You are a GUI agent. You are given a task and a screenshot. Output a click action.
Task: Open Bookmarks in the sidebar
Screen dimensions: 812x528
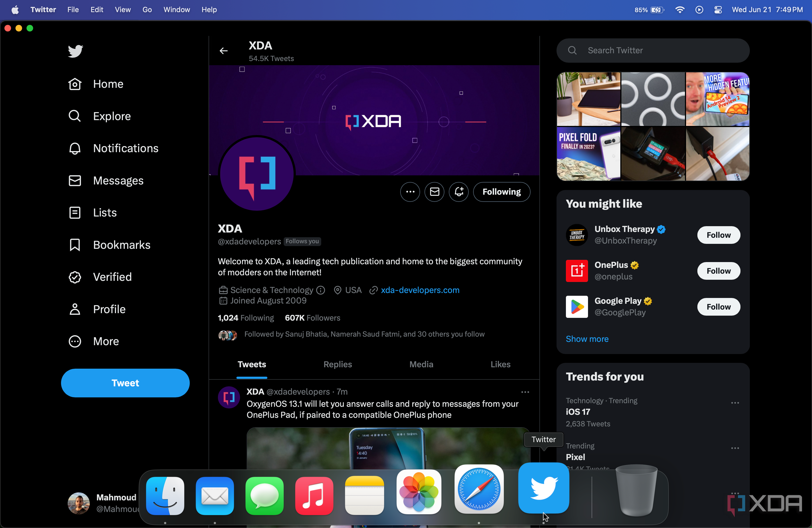pos(122,245)
